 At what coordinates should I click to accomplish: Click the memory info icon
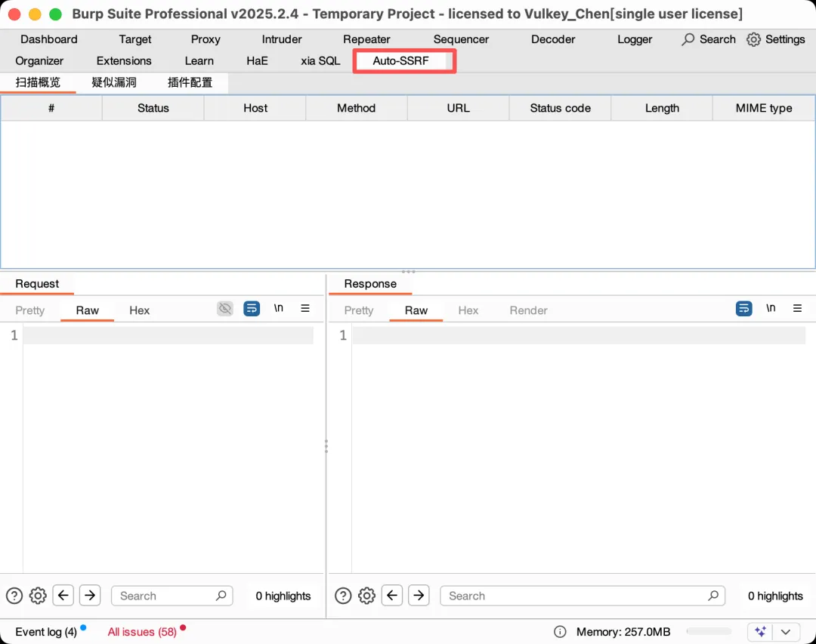pos(560,631)
